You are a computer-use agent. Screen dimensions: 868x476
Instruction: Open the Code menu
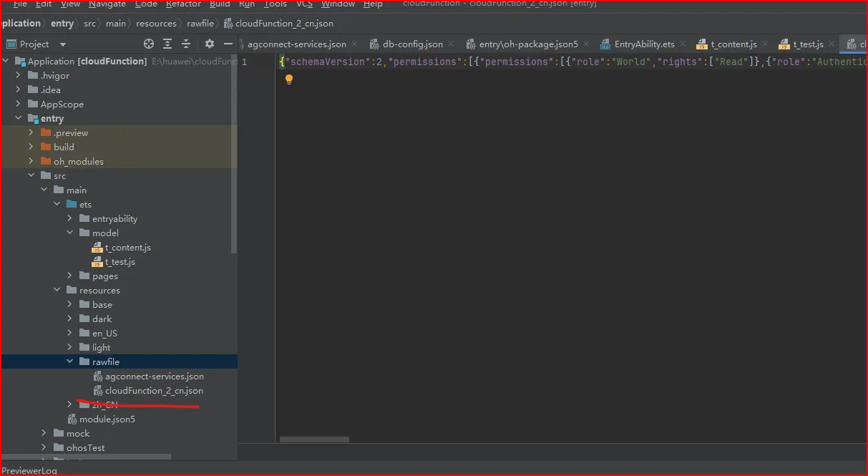[146, 4]
